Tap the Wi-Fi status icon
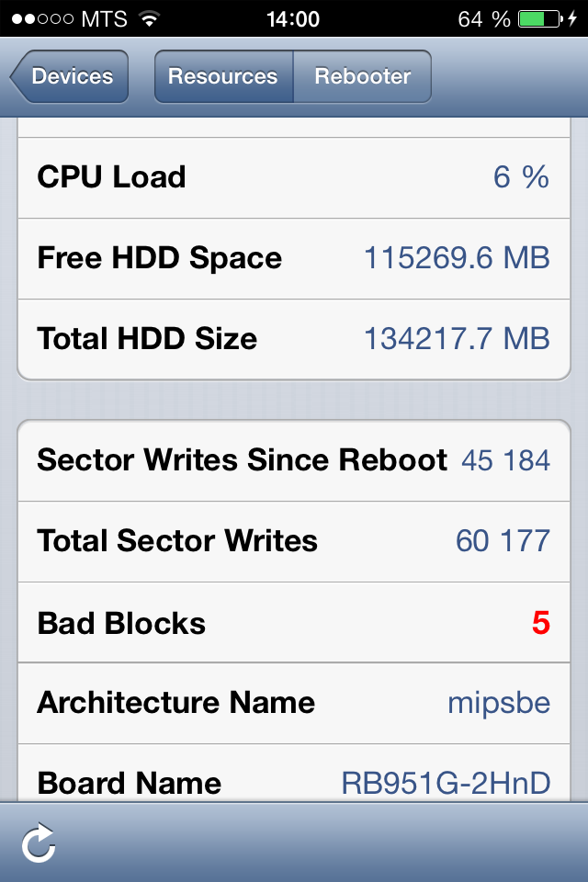Viewport: 588px width, 882px height. (149, 19)
